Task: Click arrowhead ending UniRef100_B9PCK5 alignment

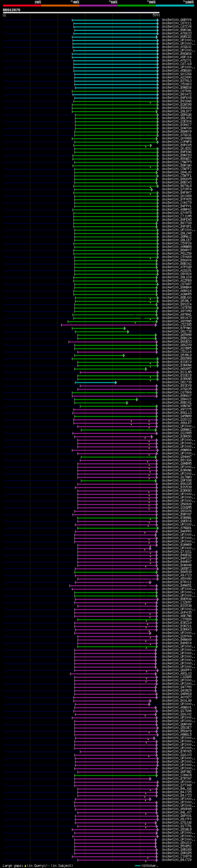Action: pyautogui.click(x=151, y=145)
